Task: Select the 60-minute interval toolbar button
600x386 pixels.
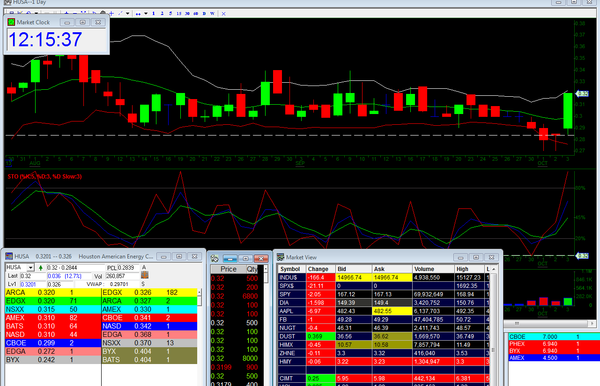Action: coord(196,13)
